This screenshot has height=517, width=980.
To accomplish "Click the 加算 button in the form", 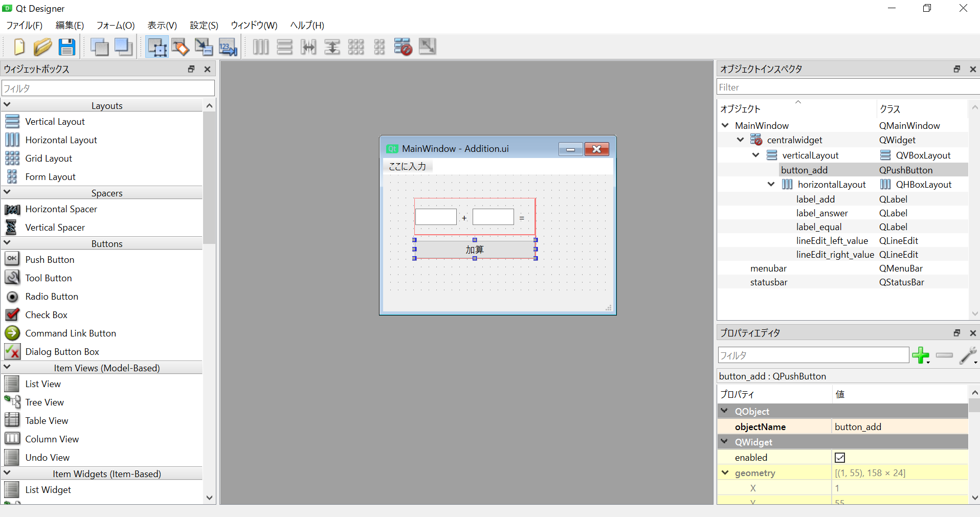I will click(475, 250).
